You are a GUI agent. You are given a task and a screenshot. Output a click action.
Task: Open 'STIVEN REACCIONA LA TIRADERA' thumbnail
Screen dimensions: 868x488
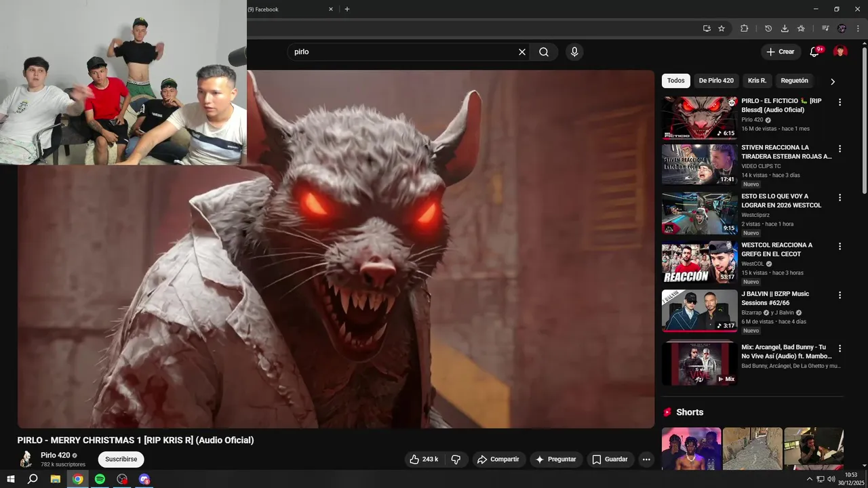click(699, 164)
